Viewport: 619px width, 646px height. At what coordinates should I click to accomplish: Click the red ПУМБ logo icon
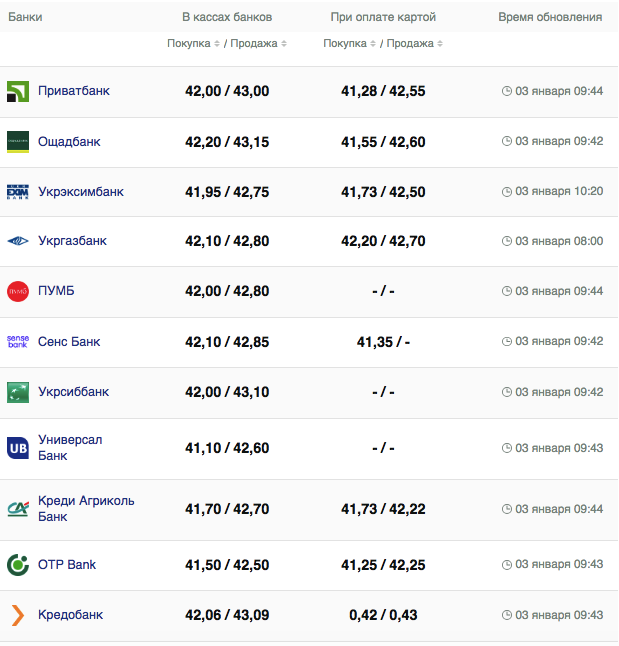coord(18,291)
